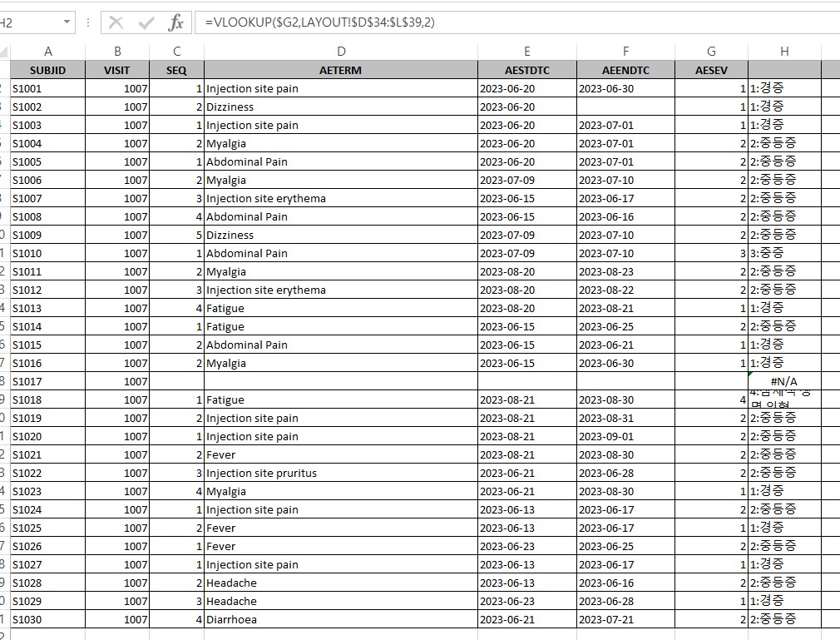Select column C header
Viewport: 840px width, 640px height.
177,52
